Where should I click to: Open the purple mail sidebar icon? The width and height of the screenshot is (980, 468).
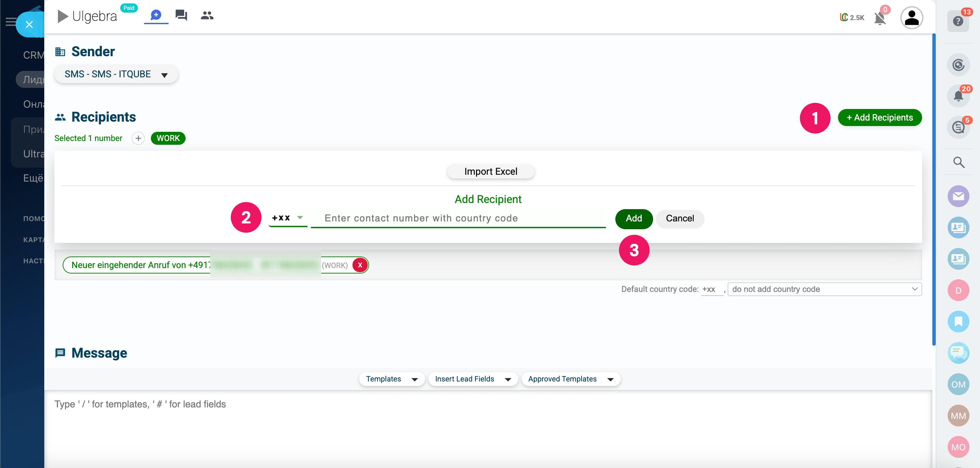tap(958, 196)
